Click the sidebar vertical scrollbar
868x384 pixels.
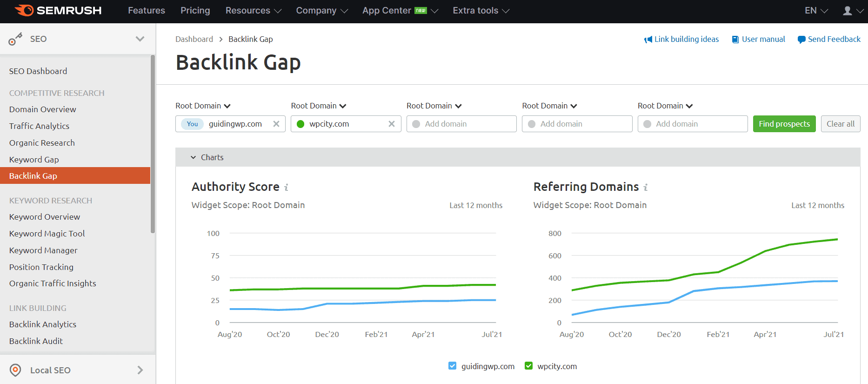click(x=153, y=144)
